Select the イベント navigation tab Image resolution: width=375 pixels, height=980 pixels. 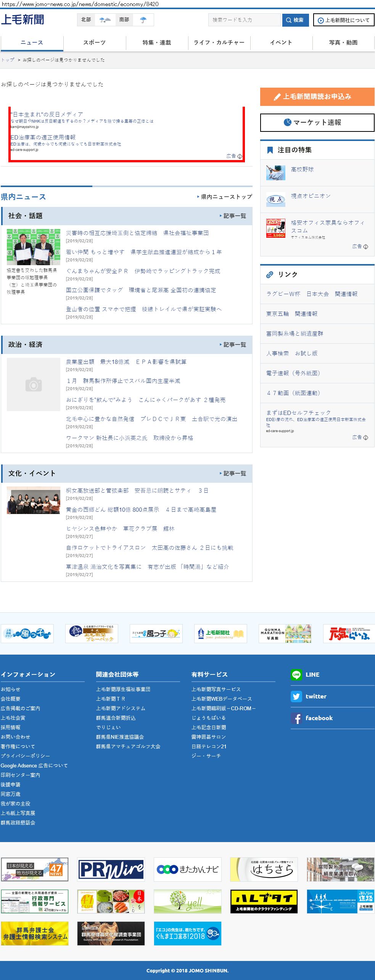pyautogui.click(x=281, y=43)
